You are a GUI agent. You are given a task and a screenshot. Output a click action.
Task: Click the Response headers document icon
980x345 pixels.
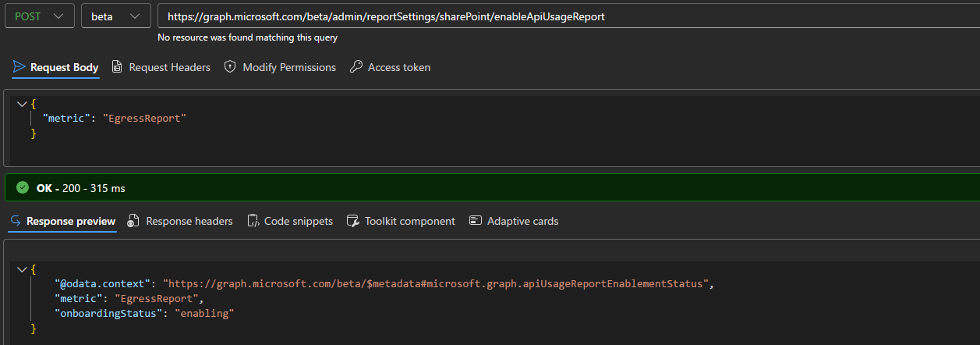pos(133,221)
